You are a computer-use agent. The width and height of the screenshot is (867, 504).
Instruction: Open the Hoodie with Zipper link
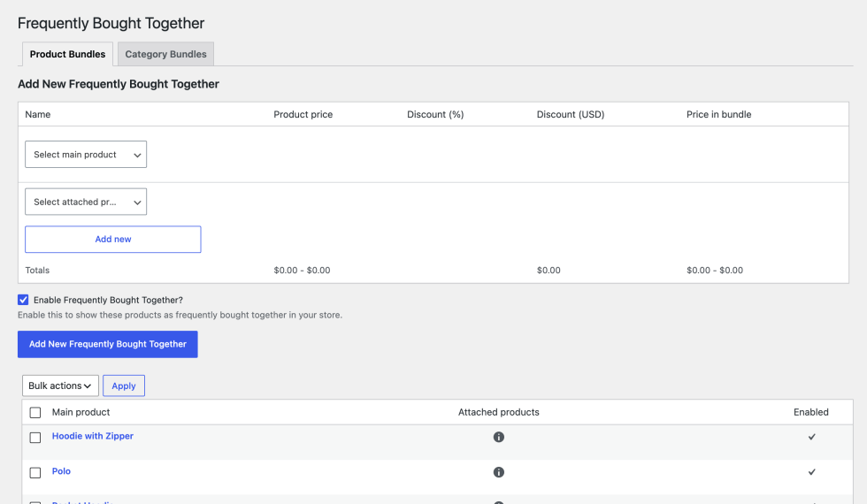tap(93, 436)
